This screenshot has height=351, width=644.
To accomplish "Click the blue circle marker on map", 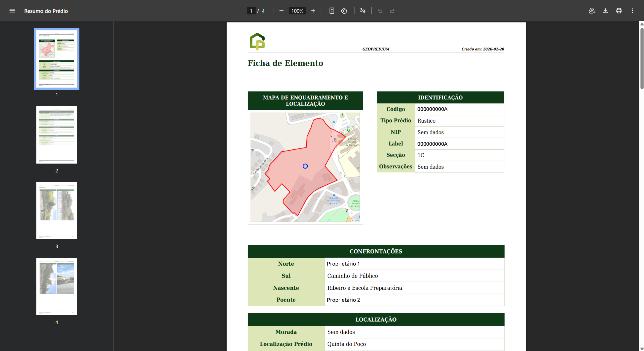I will (305, 166).
